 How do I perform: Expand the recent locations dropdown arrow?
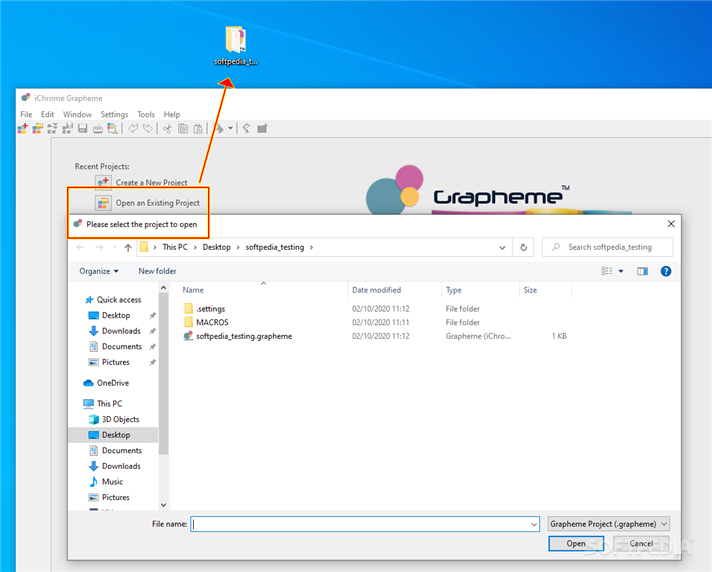114,247
